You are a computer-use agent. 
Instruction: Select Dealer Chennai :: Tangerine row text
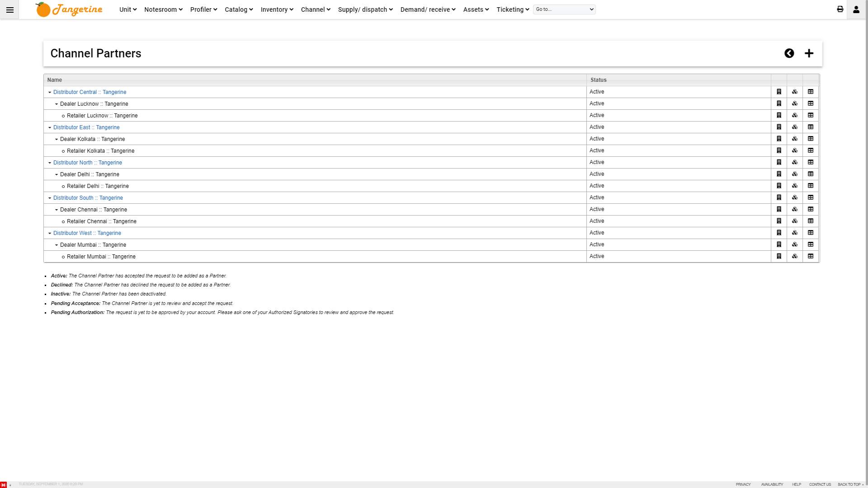[94, 210]
